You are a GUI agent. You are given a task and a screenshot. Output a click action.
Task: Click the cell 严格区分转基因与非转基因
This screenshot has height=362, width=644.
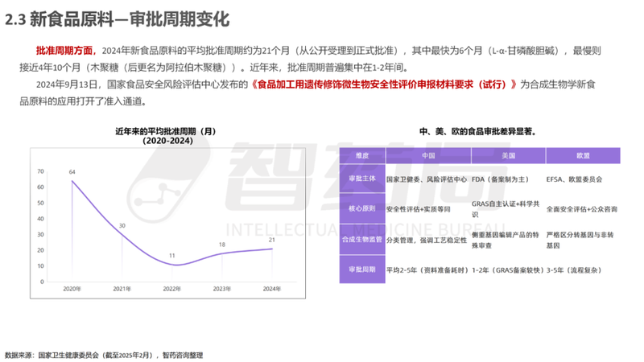tap(580, 240)
